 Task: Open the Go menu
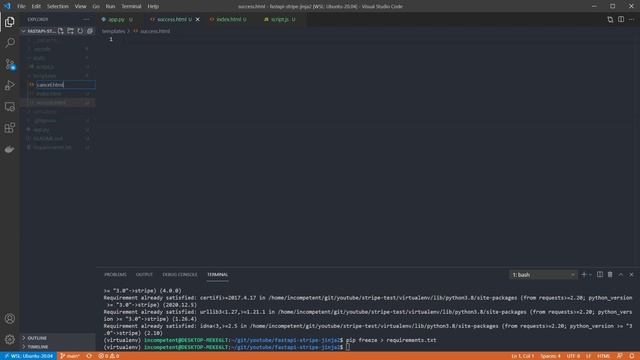pos(96,6)
